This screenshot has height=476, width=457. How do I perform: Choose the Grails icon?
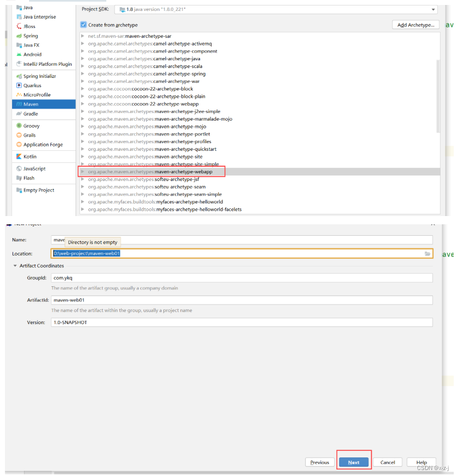19,135
